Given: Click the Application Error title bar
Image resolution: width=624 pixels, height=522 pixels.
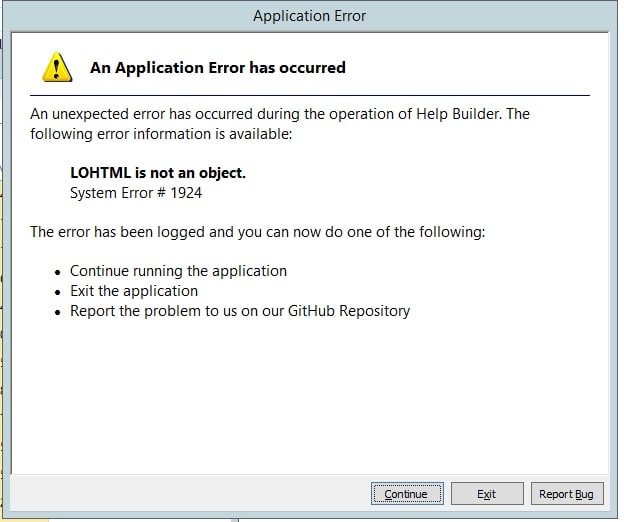Looking at the screenshot, I should (x=310, y=16).
